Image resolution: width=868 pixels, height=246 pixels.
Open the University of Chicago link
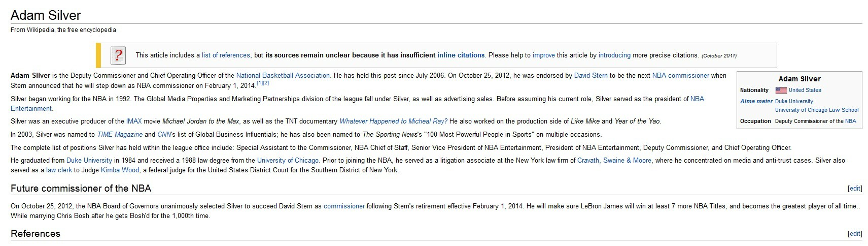[x=288, y=161]
